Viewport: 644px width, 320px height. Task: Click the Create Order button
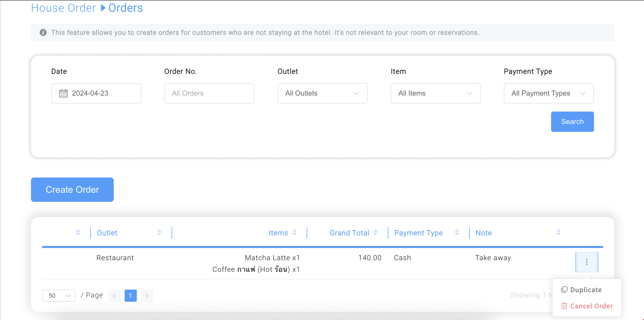tap(72, 190)
